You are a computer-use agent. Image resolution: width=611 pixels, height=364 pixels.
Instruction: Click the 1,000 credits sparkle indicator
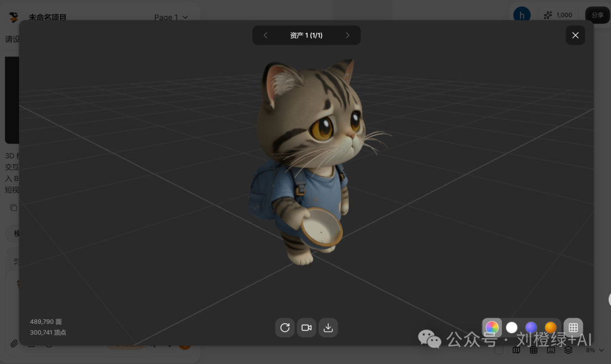[x=558, y=15]
